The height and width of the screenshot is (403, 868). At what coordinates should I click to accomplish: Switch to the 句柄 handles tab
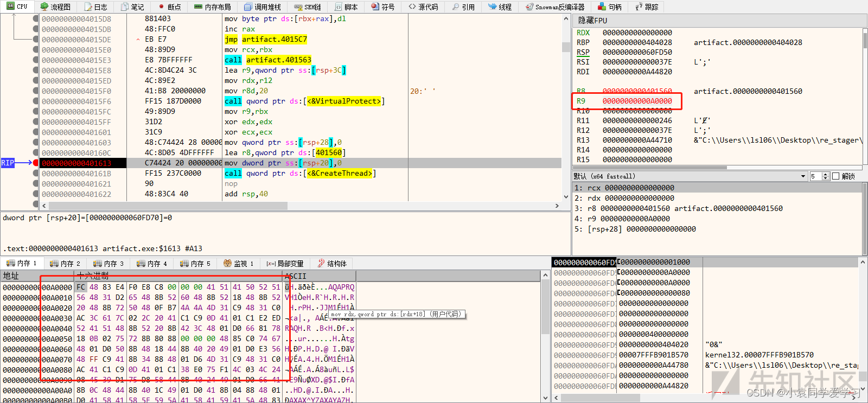click(x=609, y=7)
